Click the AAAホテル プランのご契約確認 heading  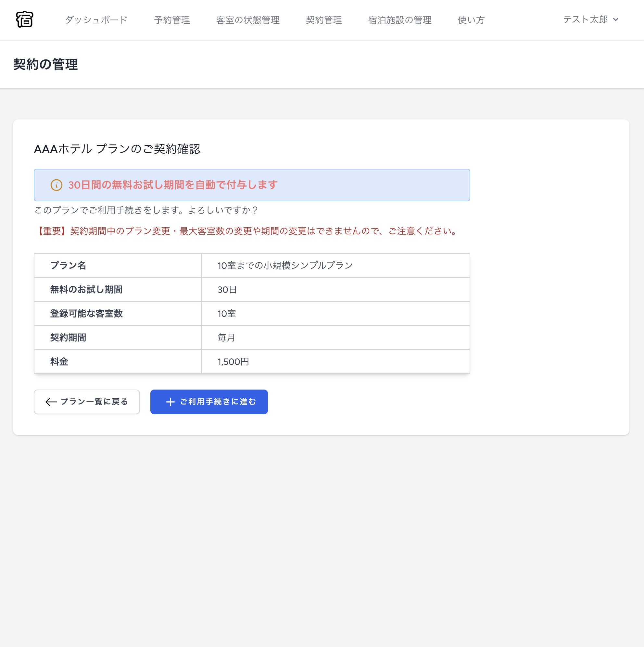point(117,149)
